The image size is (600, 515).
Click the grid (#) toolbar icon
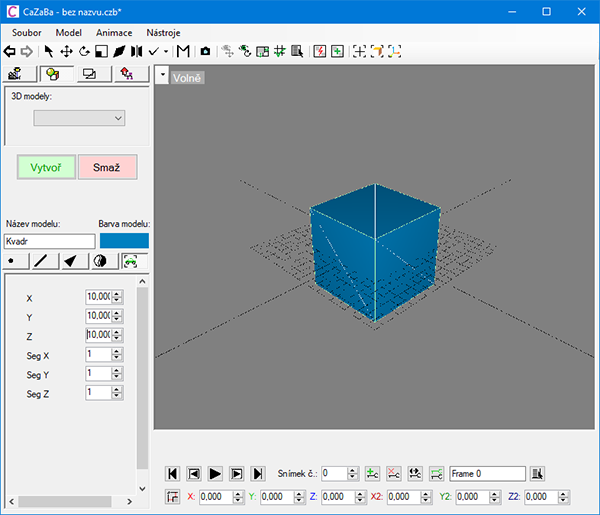[280, 51]
